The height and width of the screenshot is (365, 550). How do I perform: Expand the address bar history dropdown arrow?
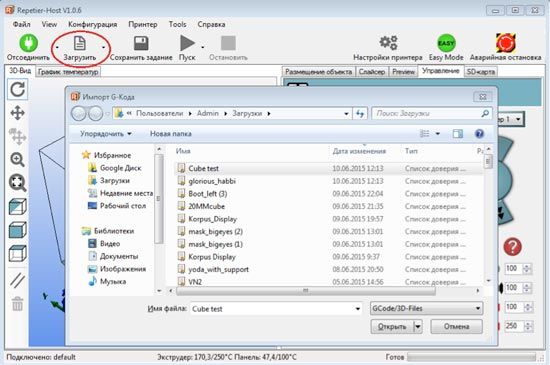346,114
